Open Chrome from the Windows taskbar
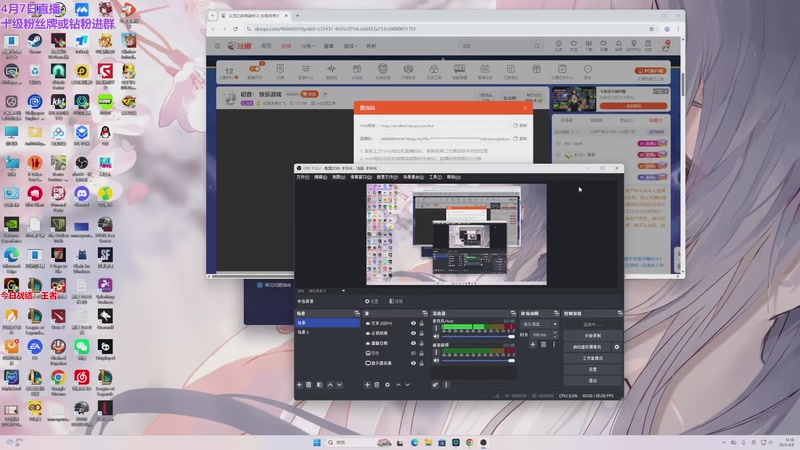This screenshot has width=800, height=450. 469,442
